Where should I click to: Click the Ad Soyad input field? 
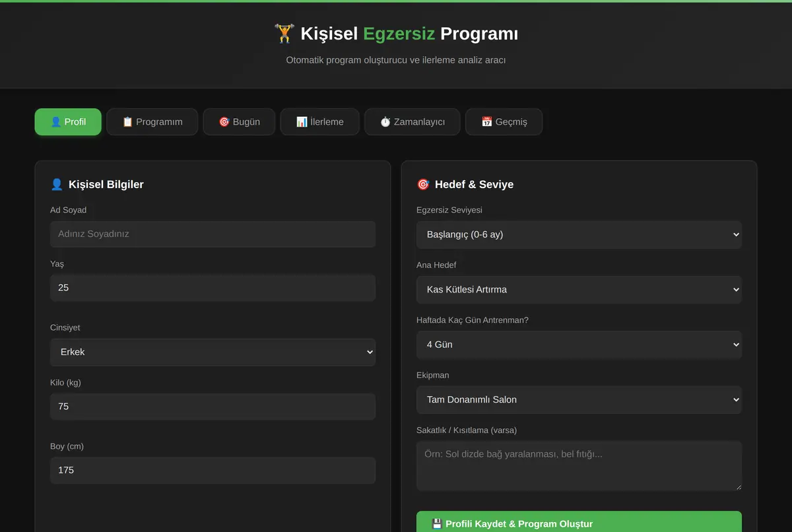213,234
